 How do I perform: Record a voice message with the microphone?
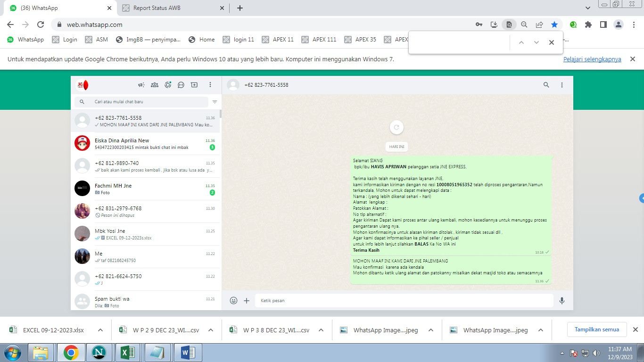562,300
